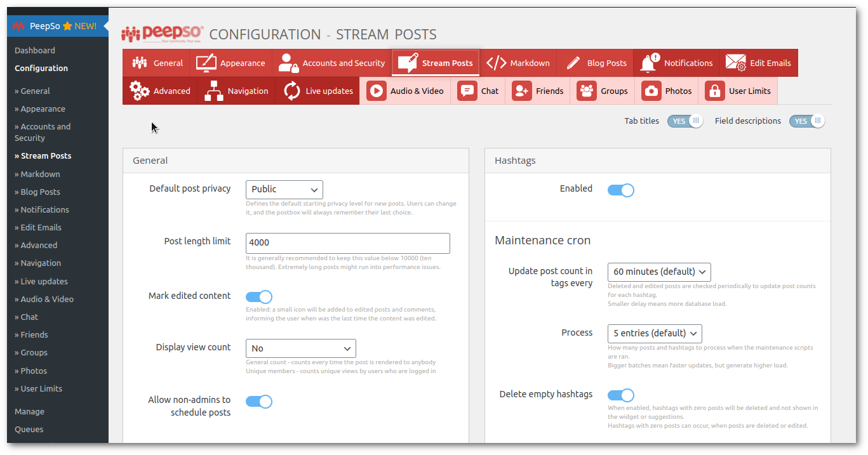Open Process entries dropdown
The height and width of the screenshot is (455, 868).
tap(655, 333)
